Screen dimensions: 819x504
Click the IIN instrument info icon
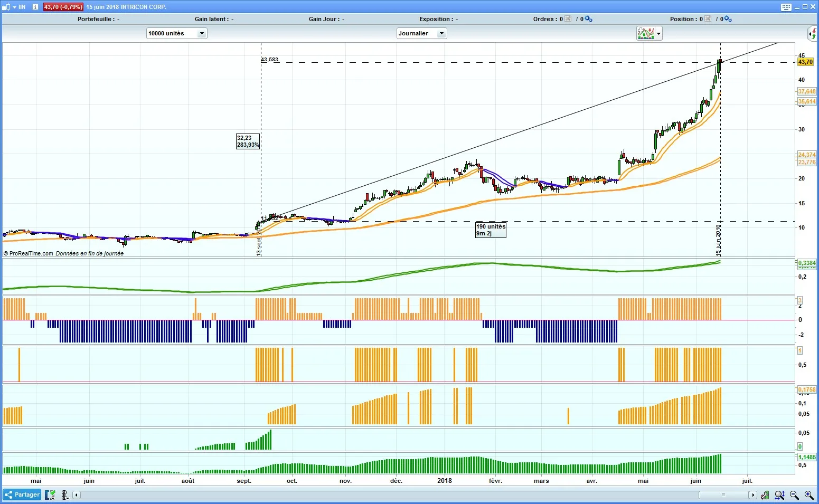pos(35,7)
